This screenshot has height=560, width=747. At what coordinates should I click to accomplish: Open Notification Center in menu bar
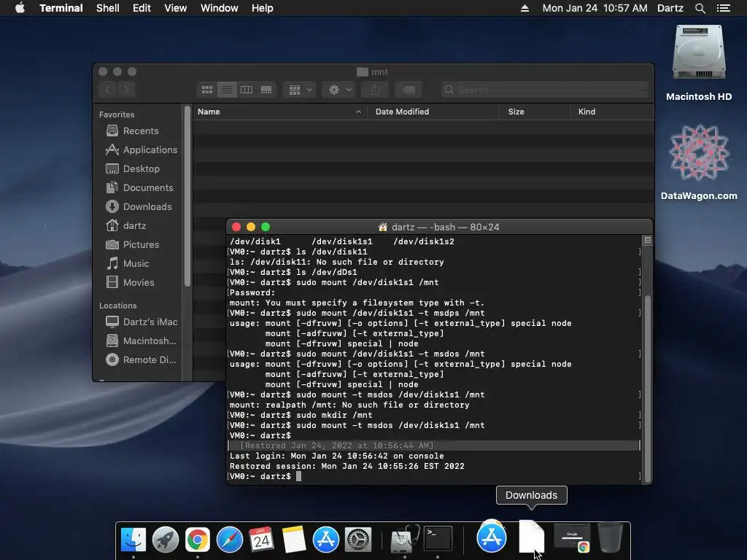pyautogui.click(x=724, y=8)
